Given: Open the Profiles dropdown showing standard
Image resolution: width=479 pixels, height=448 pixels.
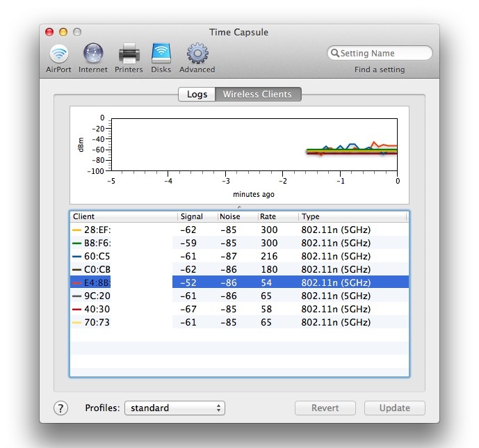Looking at the screenshot, I should 174,408.
